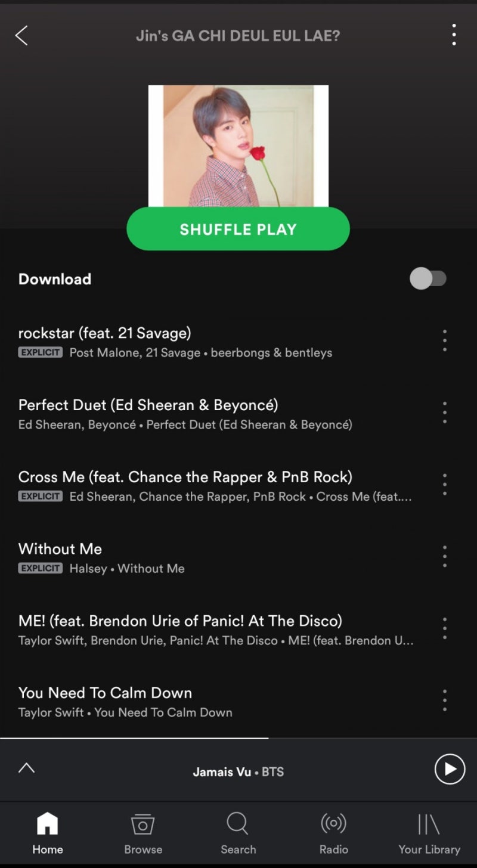The height and width of the screenshot is (868, 477).
Task: Play Jamais Vu with the play button
Action: click(450, 769)
